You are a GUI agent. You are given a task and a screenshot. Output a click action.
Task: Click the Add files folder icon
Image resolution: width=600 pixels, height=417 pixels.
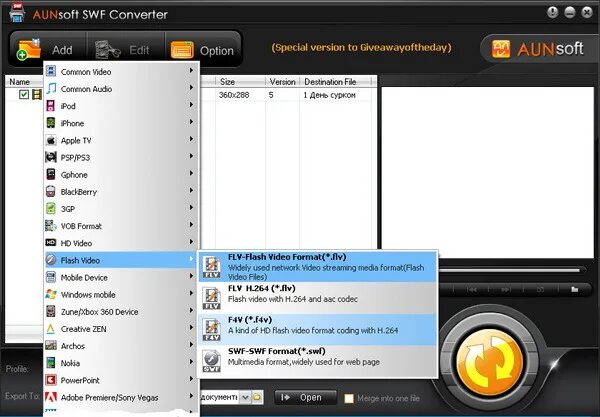[28, 49]
